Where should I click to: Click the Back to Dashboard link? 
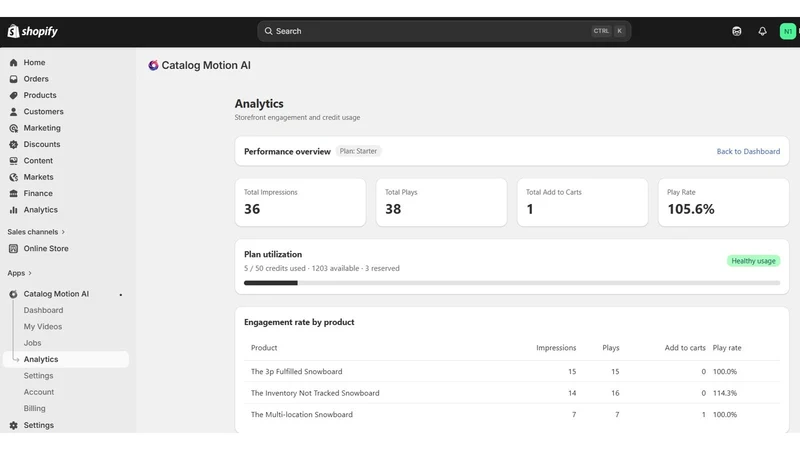[x=748, y=151]
